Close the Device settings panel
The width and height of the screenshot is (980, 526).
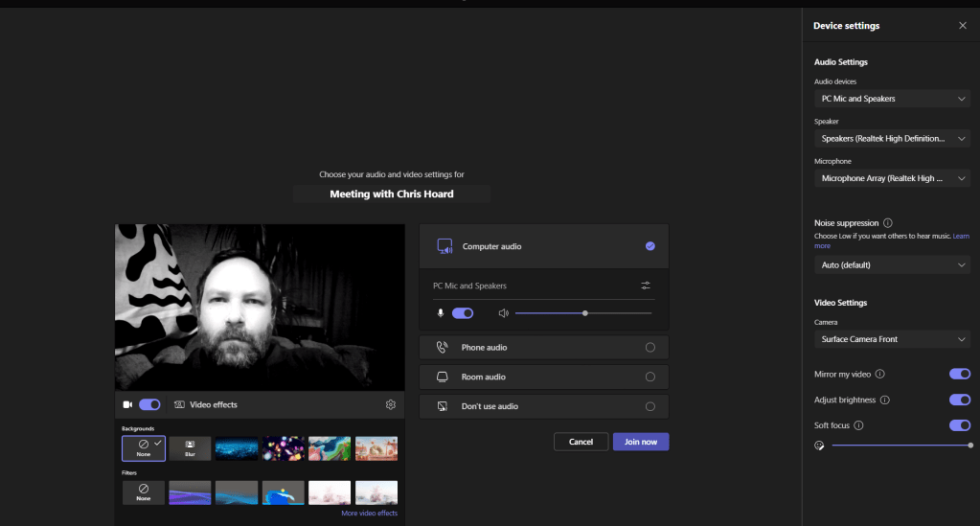(x=963, y=26)
